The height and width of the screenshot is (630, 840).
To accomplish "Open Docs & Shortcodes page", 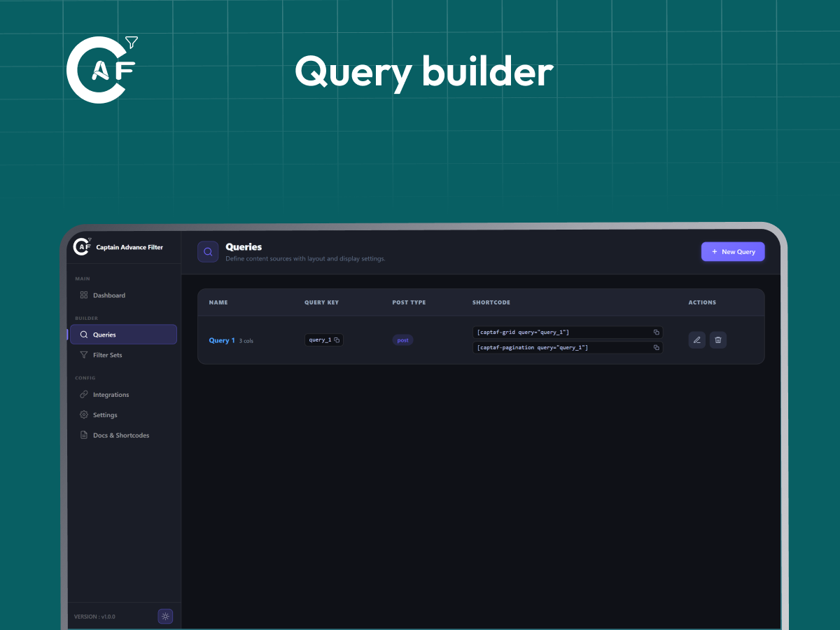I will tap(122, 435).
